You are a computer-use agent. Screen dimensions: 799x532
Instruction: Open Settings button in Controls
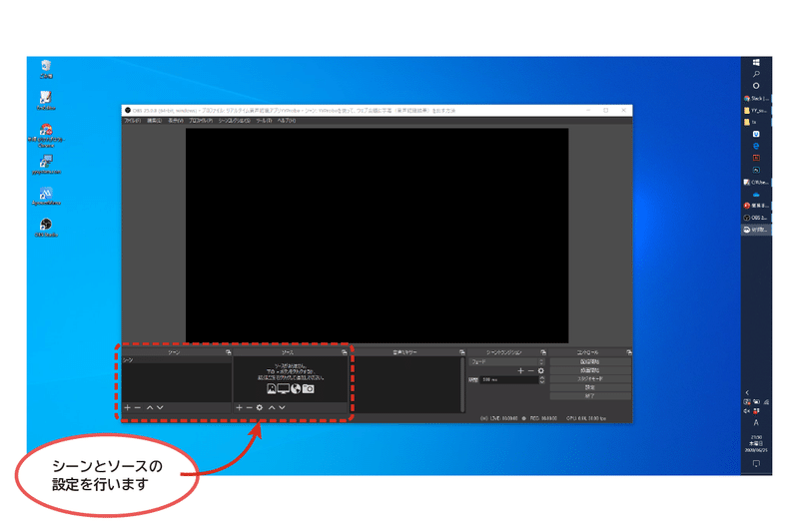click(590, 387)
